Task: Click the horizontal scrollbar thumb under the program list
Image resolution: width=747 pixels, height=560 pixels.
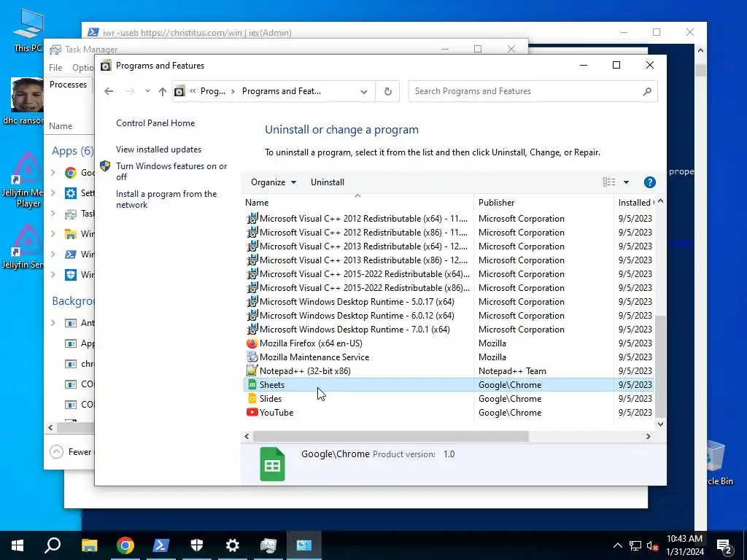Action: [x=391, y=436]
